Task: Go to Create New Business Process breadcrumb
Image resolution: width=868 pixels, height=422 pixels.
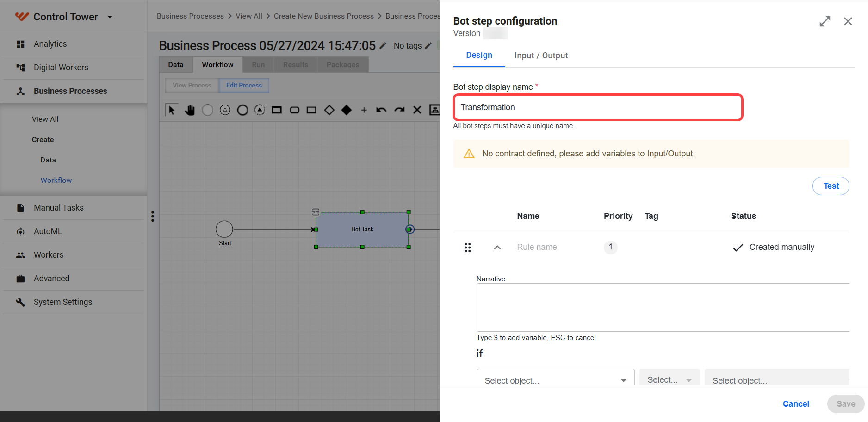Action: click(x=324, y=16)
